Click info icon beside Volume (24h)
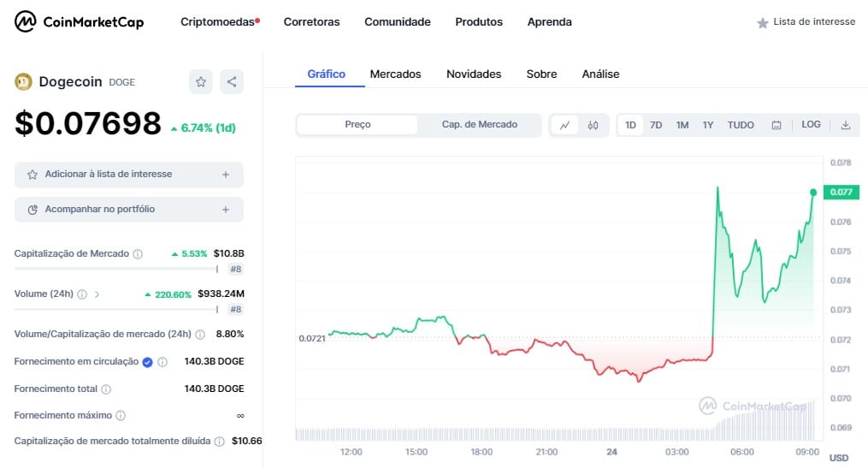Screen dimensions: 868x469 [82, 294]
